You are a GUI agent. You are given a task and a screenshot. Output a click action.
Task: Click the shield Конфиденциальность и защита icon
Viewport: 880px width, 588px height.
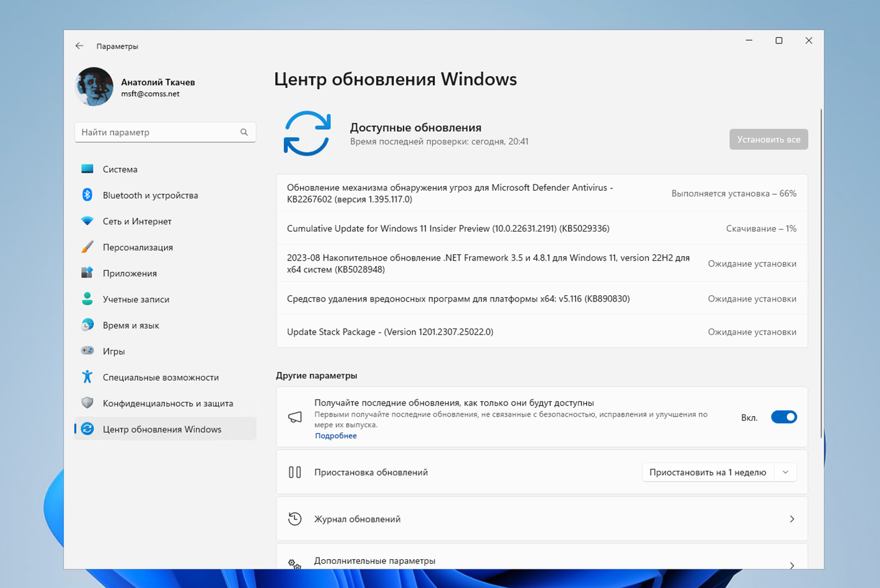click(87, 403)
